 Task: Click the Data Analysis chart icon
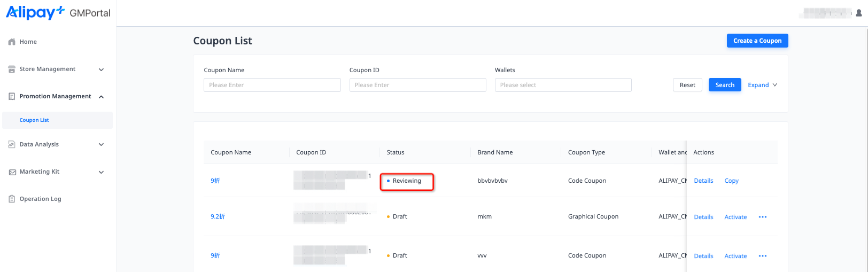[x=12, y=145]
